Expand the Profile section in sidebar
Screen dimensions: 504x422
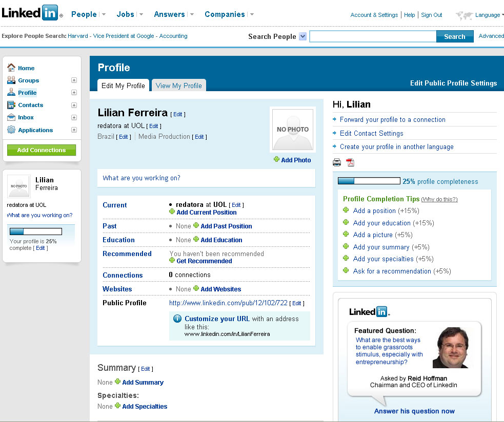click(74, 93)
